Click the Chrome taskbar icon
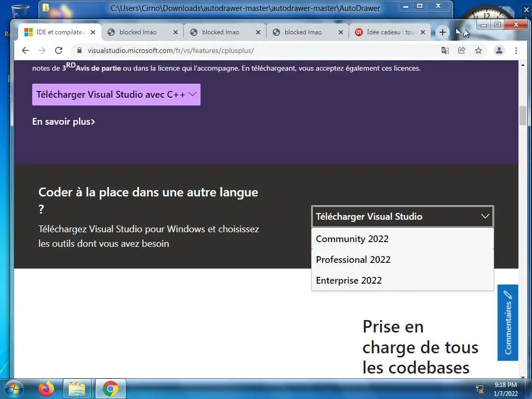Image resolution: width=532 pixels, height=399 pixels. point(111,389)
